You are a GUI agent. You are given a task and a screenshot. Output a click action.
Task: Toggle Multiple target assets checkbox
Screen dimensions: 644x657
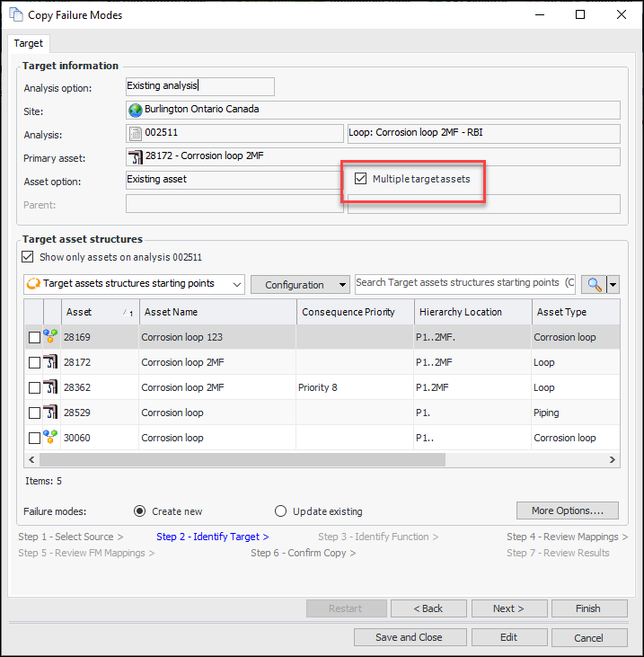361,179
